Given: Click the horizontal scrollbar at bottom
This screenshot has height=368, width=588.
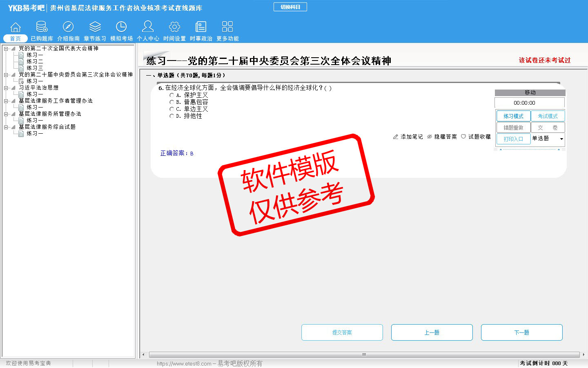Looking at the screenshot, I should click(363, 355).
